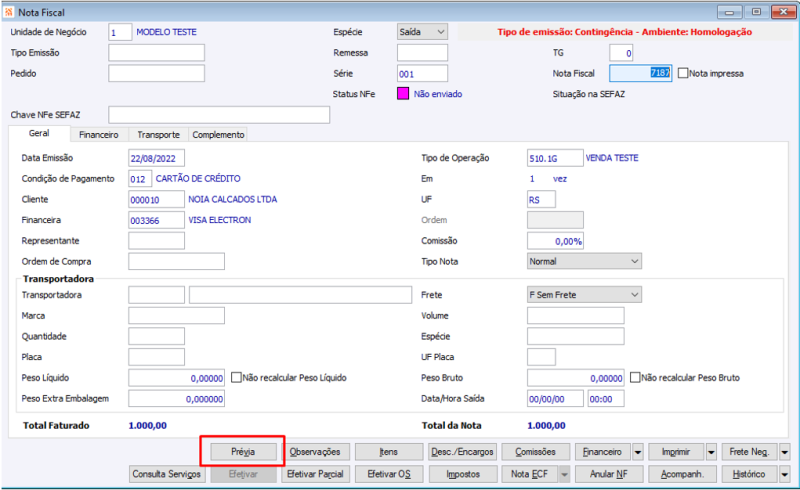Click the Acompanh. button
The image size is (800, 490).
point(682,474)
